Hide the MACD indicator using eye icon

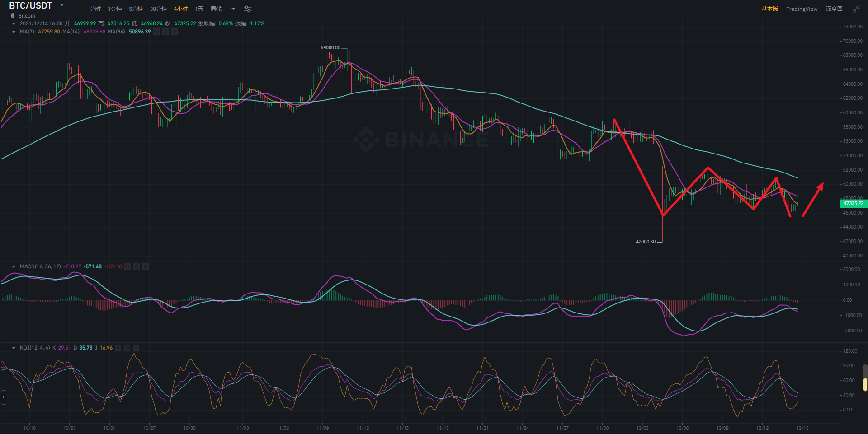127,266
